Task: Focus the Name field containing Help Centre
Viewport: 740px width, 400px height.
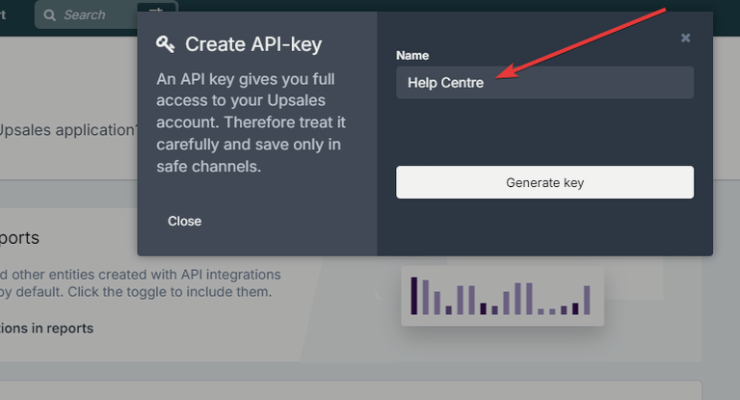Action: tap(545, 83)
